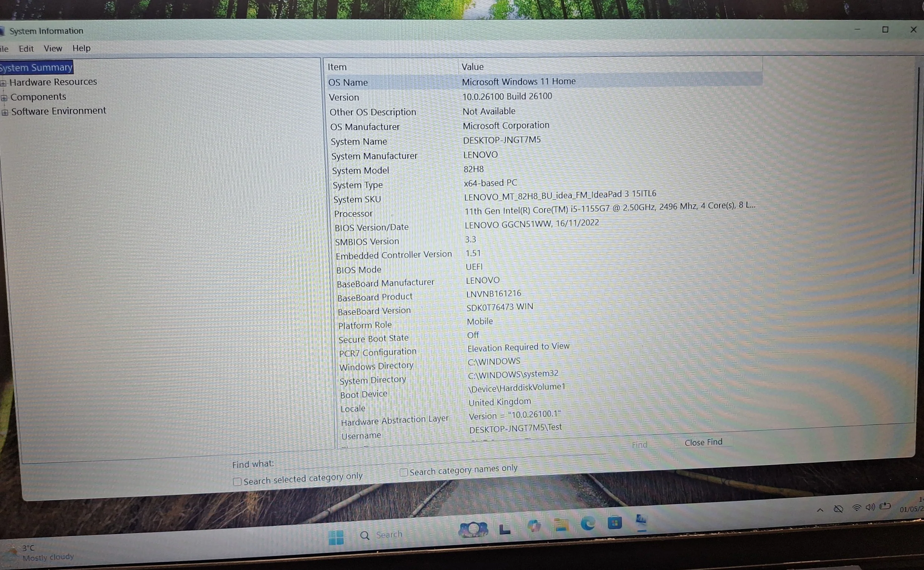Open the Help menu
Viewport: 924px width, 570px height.
(x=81, y=48)
